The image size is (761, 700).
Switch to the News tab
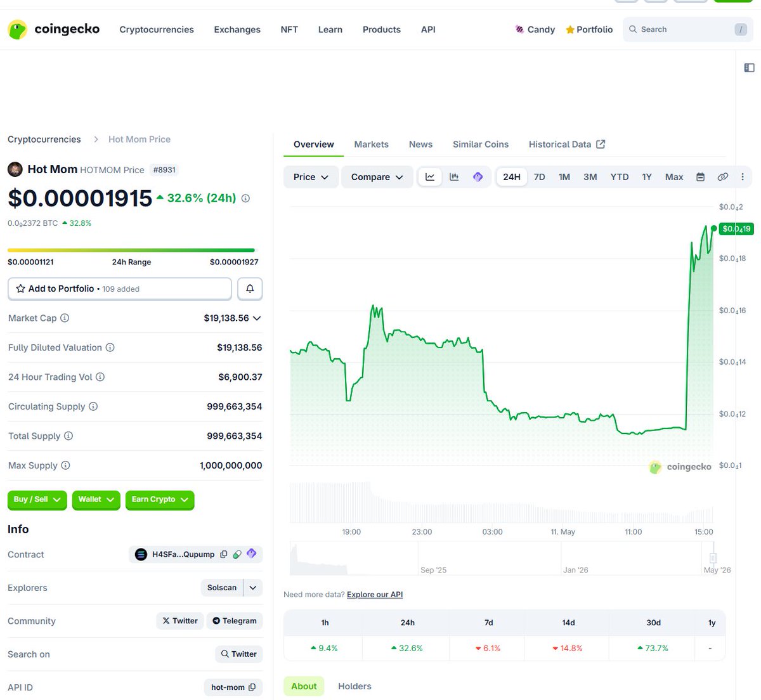tap(420, 145)
